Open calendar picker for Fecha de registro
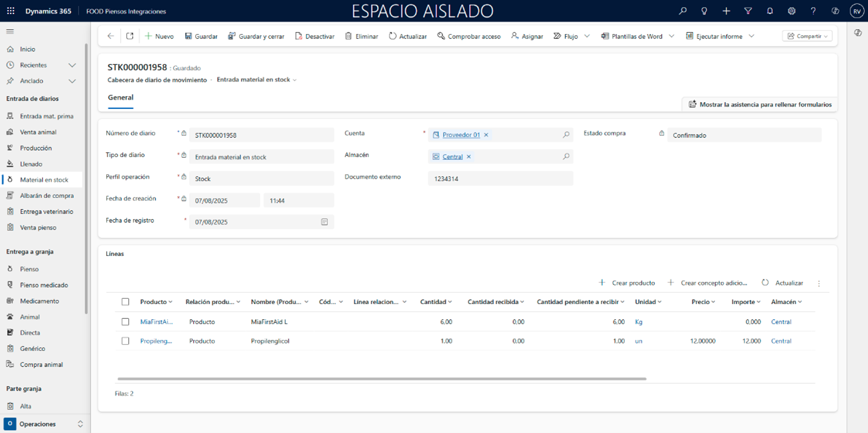868x433 pixels. click(x=324, y=222)
